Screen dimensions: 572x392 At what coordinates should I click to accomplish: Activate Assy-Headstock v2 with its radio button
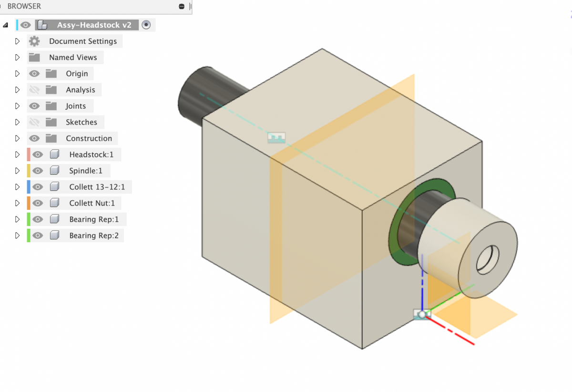146,25
